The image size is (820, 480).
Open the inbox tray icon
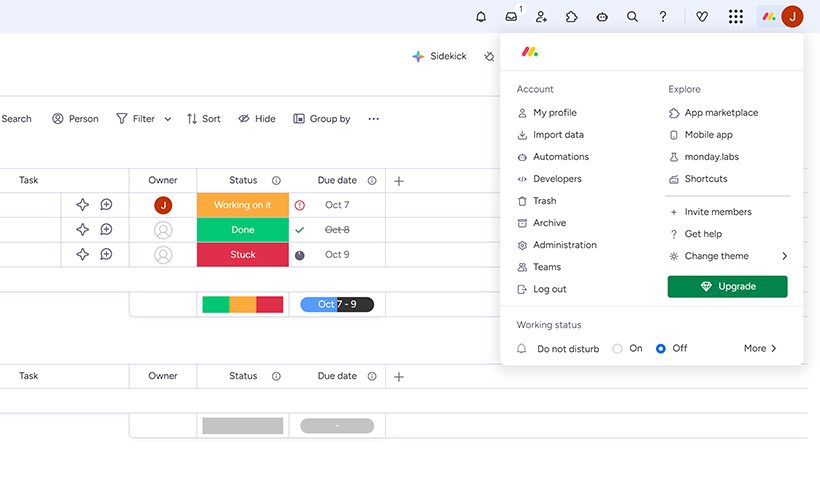(x=511, y=17)
